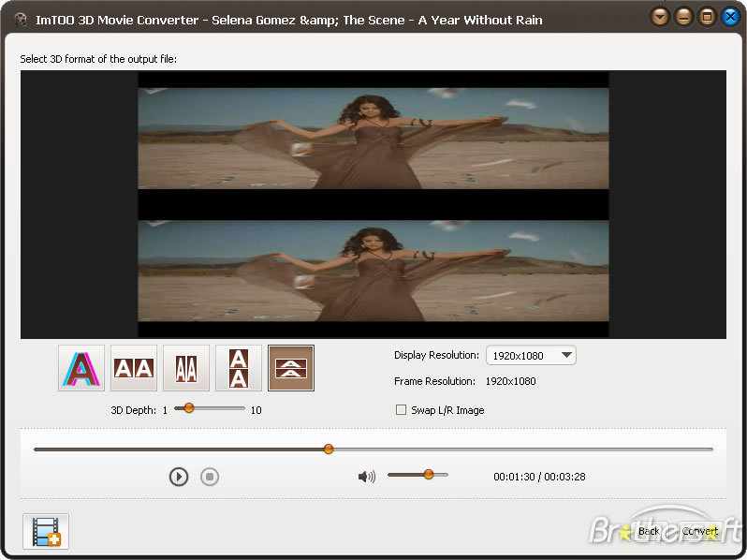Click the volume slider handle
Viewport: 747px width, 560px height.
[x=429, y=474]
